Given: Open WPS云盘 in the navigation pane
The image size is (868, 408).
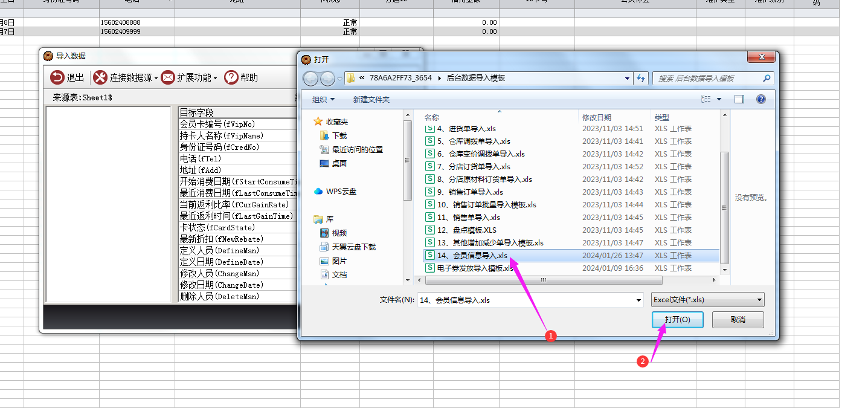Looking at the screenshot, I should point(335,191).
